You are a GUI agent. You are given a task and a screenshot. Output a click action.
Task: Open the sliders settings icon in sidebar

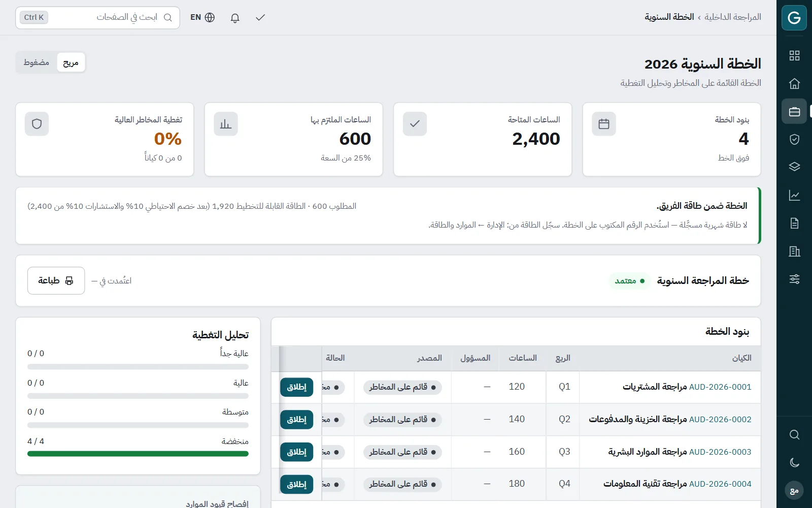coord(794,279)
